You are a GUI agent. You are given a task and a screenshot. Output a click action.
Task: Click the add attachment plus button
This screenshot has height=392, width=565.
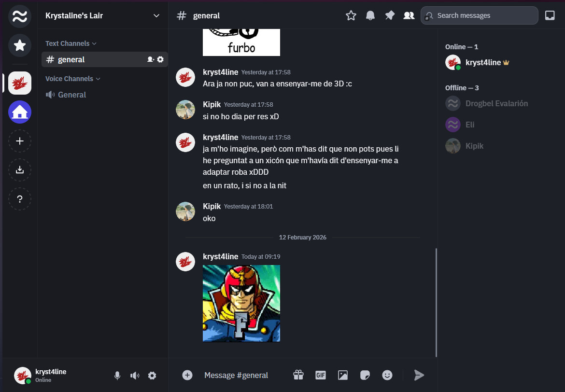tap(187, 375)
